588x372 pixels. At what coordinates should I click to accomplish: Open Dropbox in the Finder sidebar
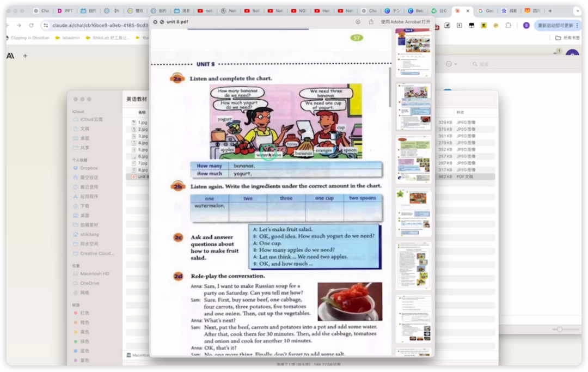point(89,168)
